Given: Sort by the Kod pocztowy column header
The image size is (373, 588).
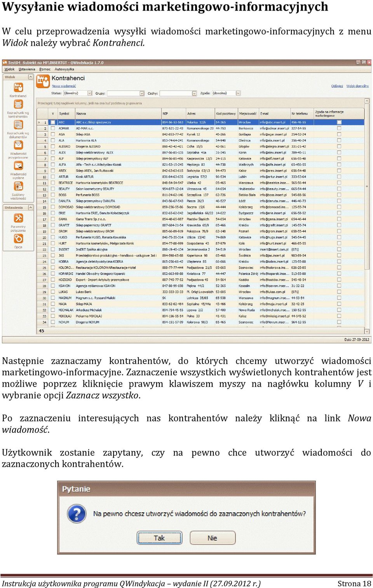Looking at the screenshot, I should point(226,114).
